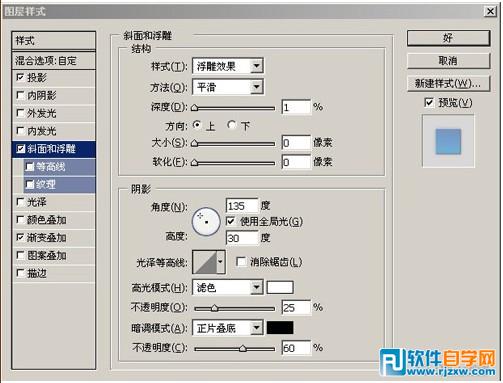503x383 pixels.
Task: Select the 下 direction radio button
Action: pos(231,125)
